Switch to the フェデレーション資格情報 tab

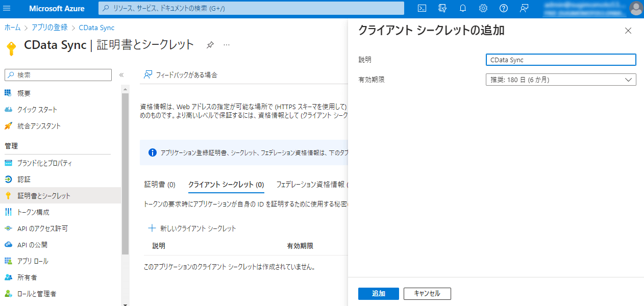[x=312, y=185]
